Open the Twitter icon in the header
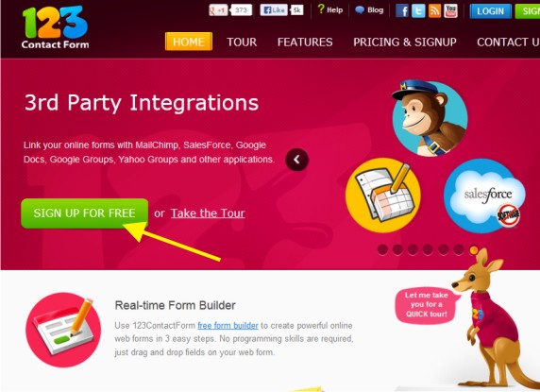The width and height of the screenshot is (540, 392). pos(418,10)
